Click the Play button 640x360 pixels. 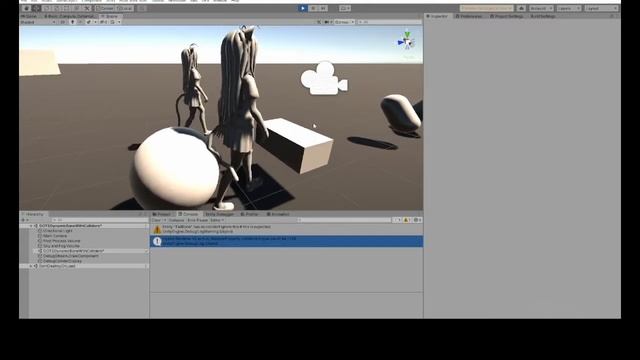click(x=302, y=8)
